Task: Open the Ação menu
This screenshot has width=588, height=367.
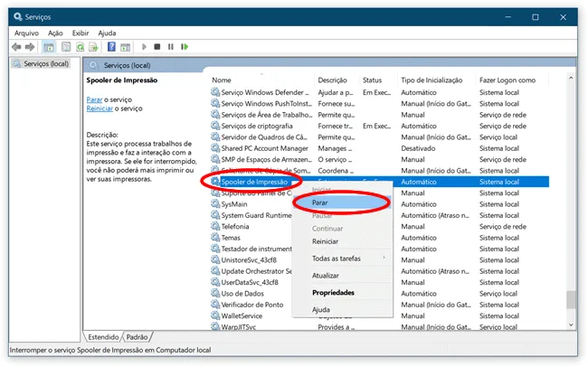Action: click(x=55, y=33)
